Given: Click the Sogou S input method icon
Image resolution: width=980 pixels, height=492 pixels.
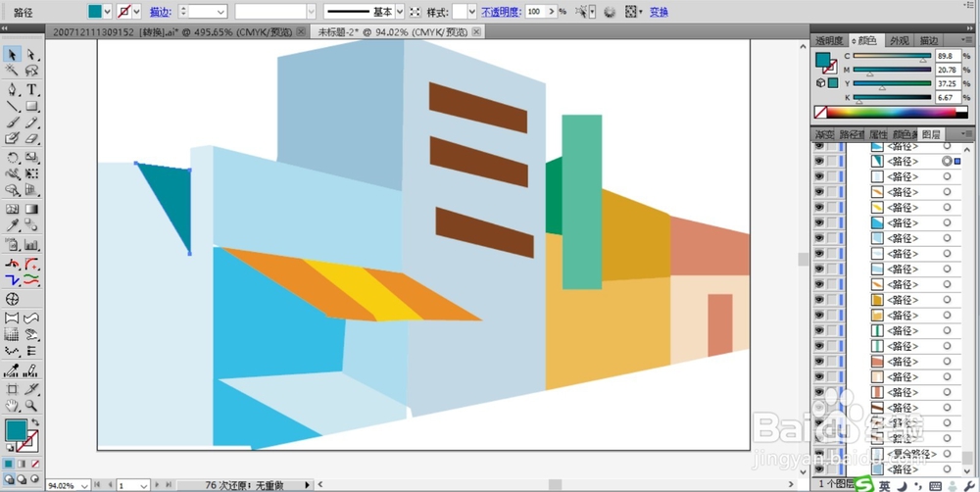Looking at the screenshot, I should 864,485.
